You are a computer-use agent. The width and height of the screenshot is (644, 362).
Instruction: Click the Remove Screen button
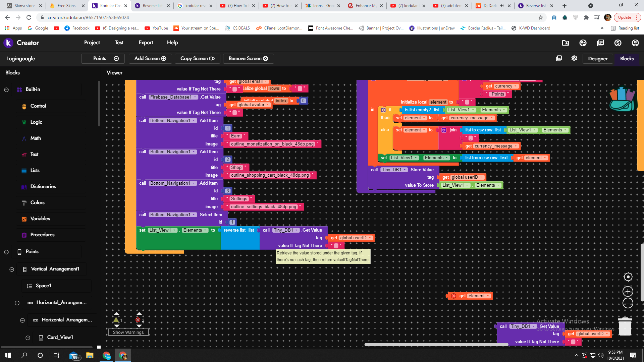[x=248, y=58]
